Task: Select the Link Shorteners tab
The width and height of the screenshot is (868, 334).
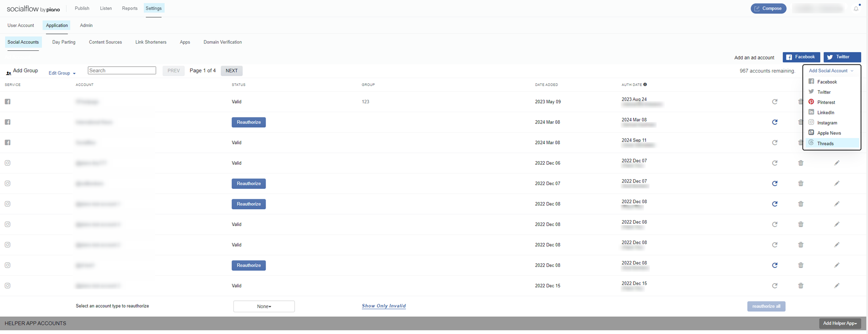Action: [x=151, y=42]
